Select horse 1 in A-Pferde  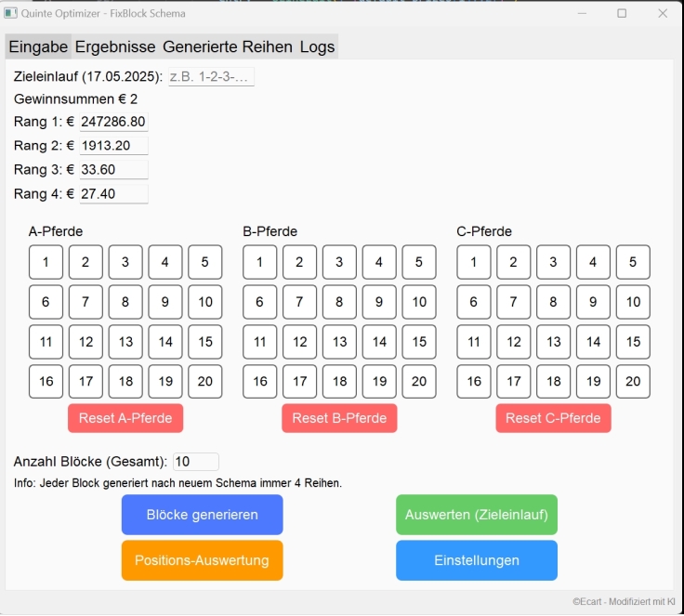tap(46, 262)
